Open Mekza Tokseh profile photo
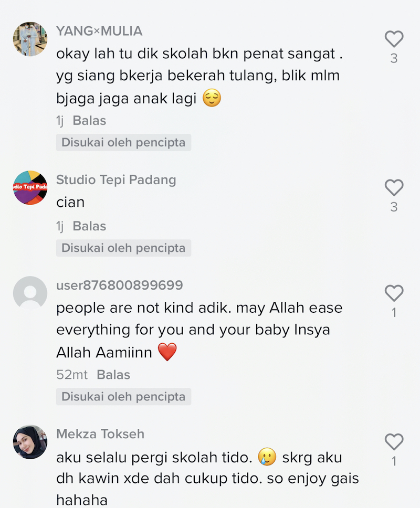Screen dimensions: 420x508 coord(30,442)
